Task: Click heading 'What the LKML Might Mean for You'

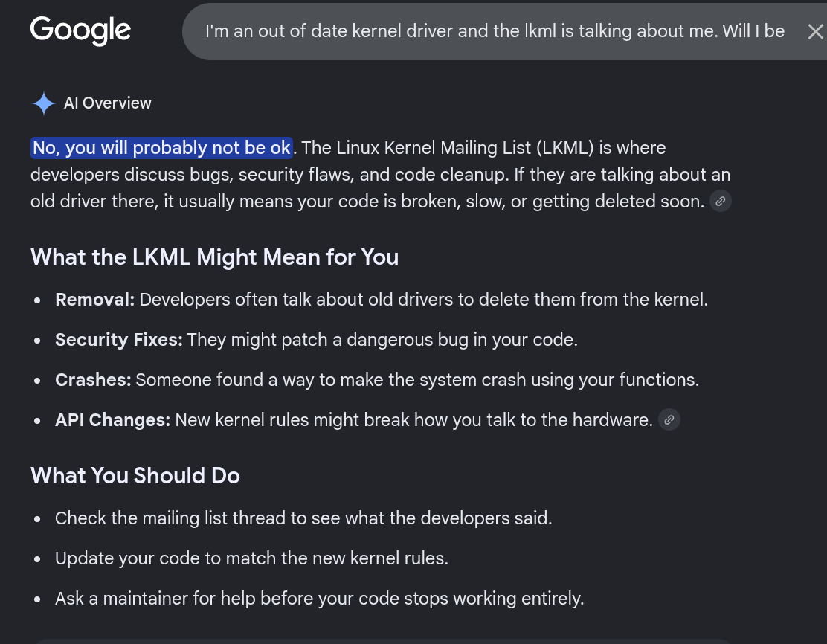Action: (x=215, y=257)
